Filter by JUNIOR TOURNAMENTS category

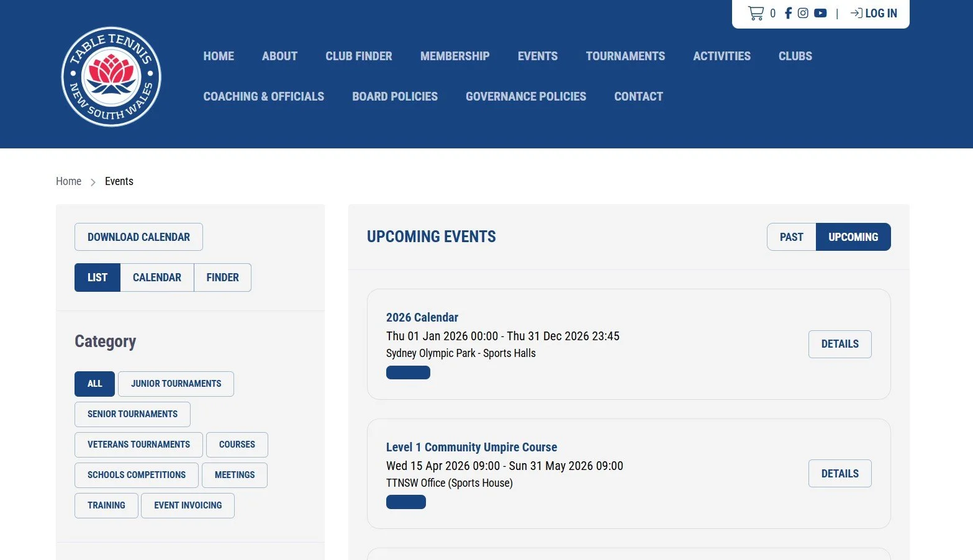[x=176, y=384]
